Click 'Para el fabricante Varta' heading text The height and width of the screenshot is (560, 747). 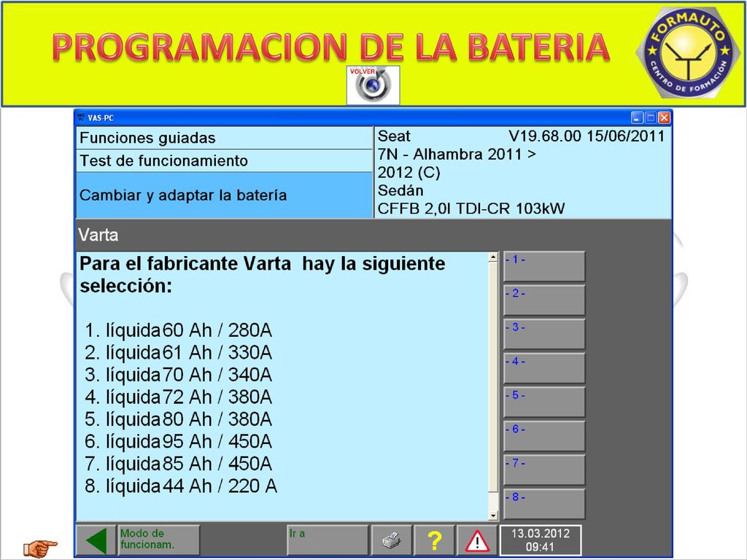point(185,263)
